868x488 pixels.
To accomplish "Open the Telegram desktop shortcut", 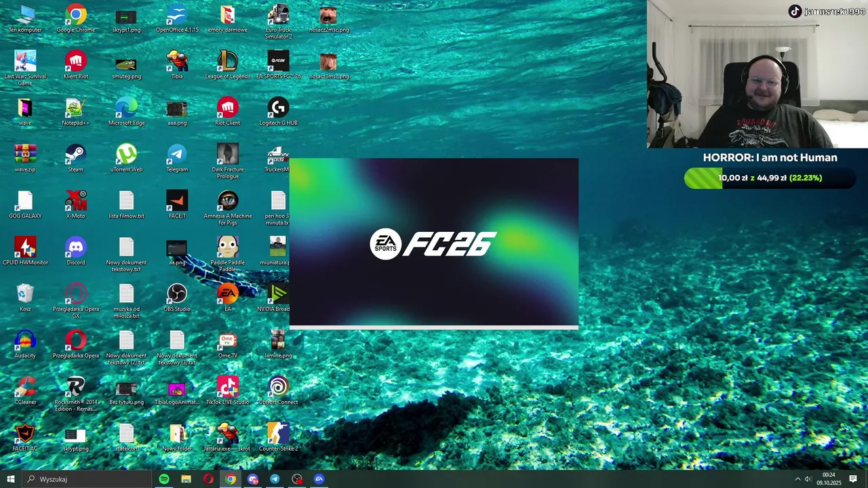I will (x=177, y=159).
